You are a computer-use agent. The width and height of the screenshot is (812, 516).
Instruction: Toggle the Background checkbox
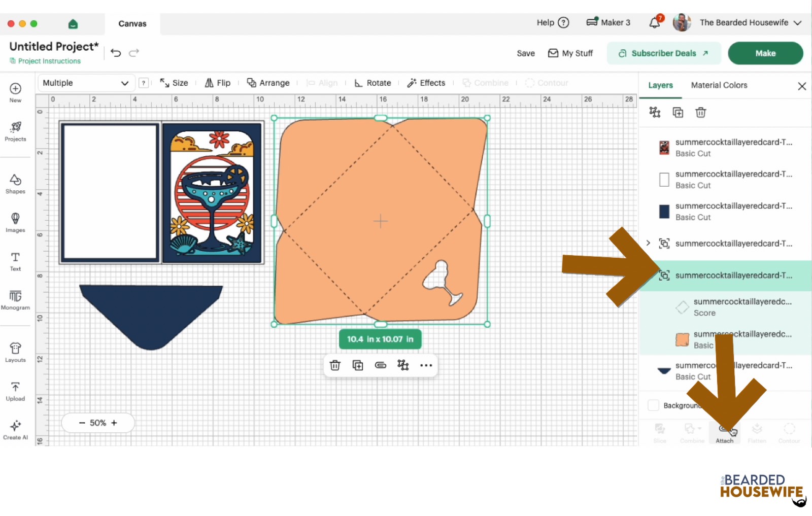tap(654, 405)
